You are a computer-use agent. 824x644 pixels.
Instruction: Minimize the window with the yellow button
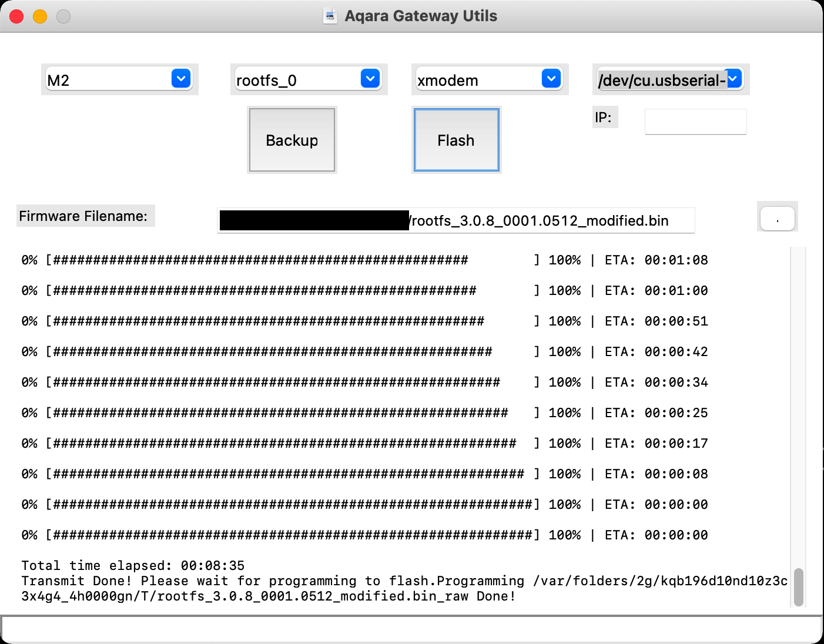(x=40, y=16)
